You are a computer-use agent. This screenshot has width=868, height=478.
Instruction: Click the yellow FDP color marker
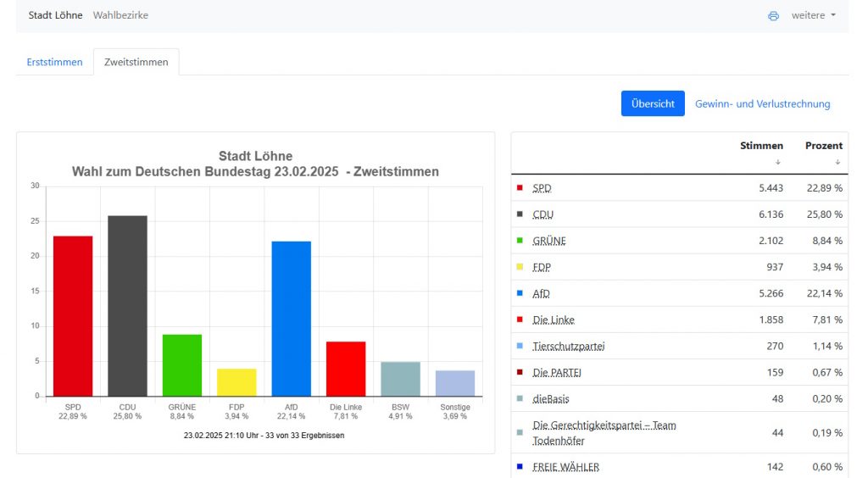point(520,267)
